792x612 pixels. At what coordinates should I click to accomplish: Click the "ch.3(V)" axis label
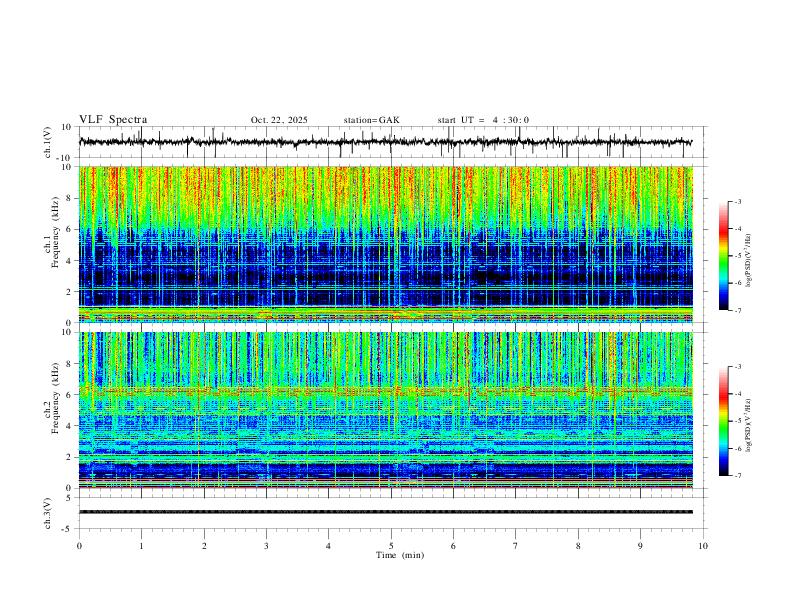click(x=48, y=514)
